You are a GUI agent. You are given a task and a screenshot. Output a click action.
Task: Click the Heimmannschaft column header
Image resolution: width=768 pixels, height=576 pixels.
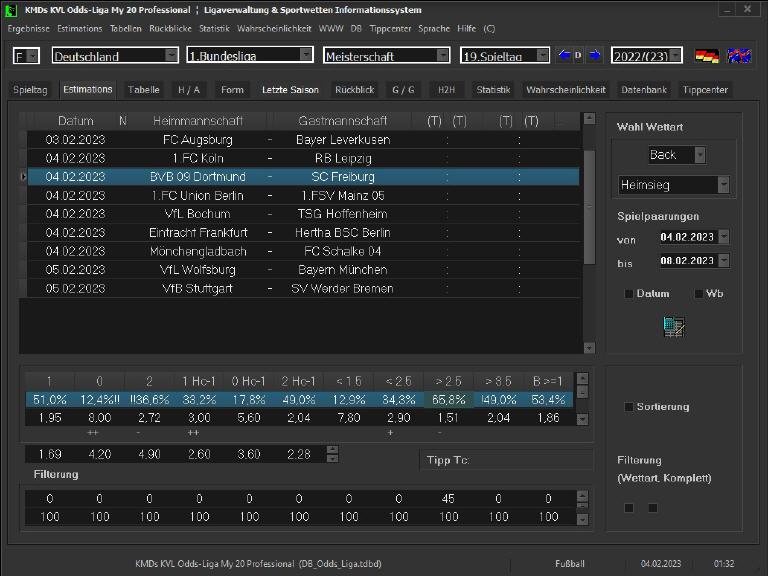198,121
